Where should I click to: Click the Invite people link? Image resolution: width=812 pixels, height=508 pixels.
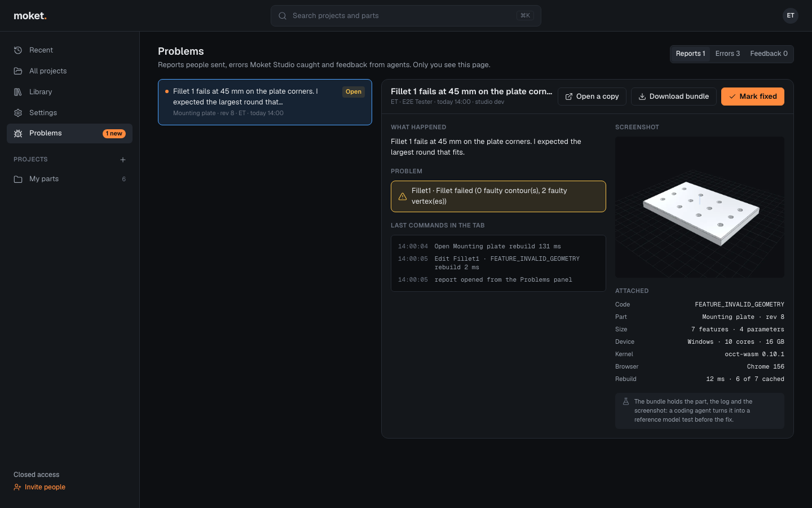tap(39, 487)
